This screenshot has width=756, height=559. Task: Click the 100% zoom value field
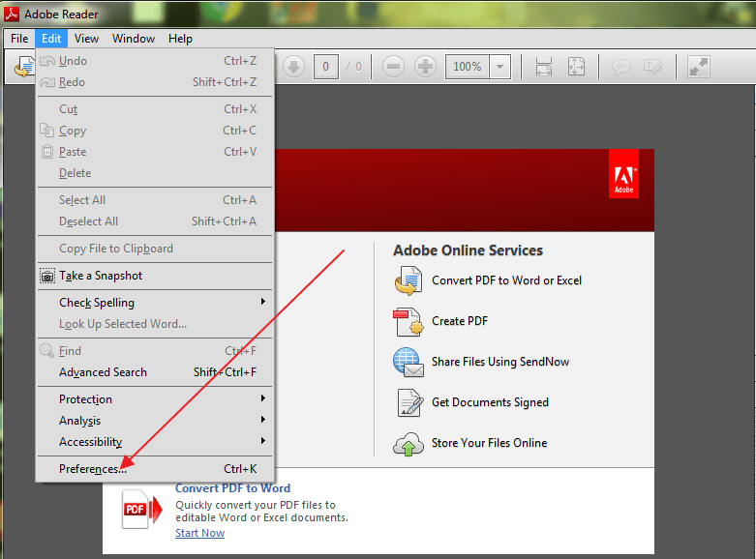[x=468, y=67]
